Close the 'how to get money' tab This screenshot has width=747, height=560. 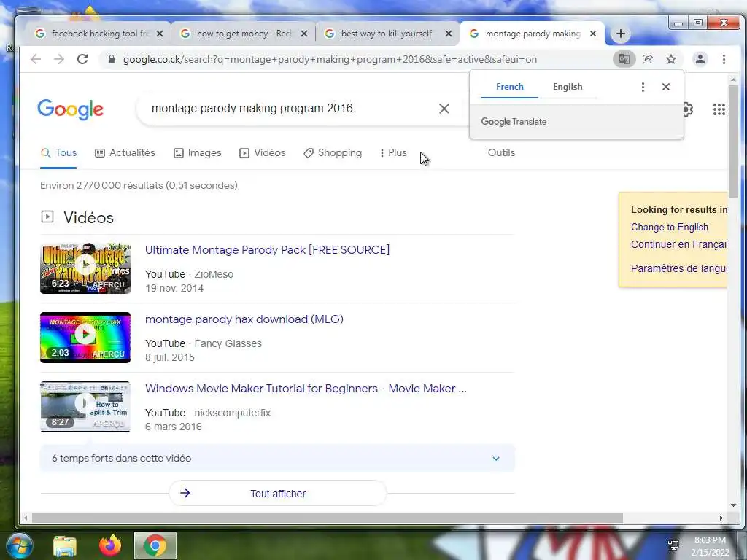pos(304,34)
